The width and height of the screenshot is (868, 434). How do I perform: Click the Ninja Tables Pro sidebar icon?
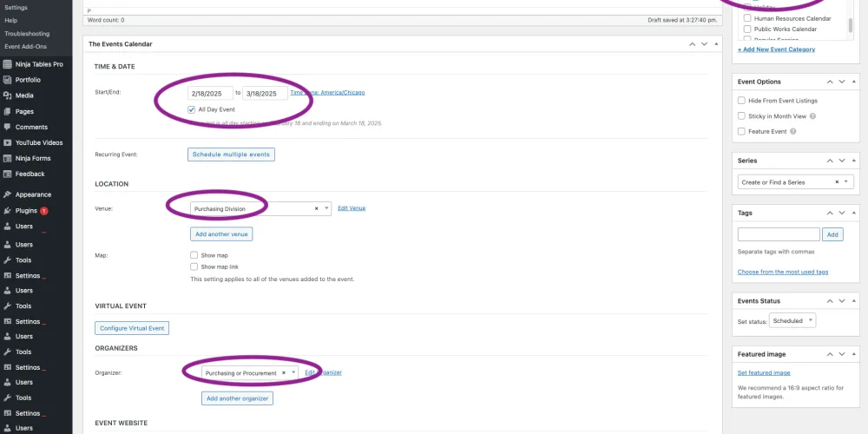[7, 64]
